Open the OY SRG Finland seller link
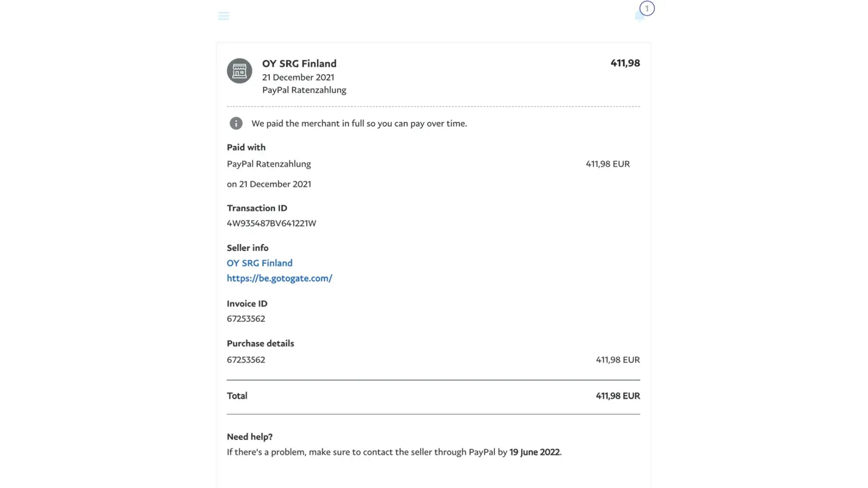Image resolution: width=868 pixels, height=488 pixels. [259, 263]
